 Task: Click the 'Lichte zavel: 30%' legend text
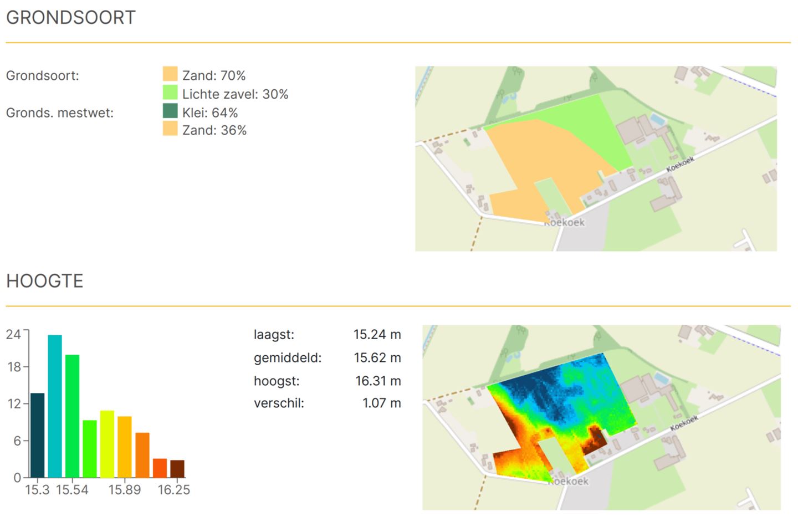[x=236, y=94]
